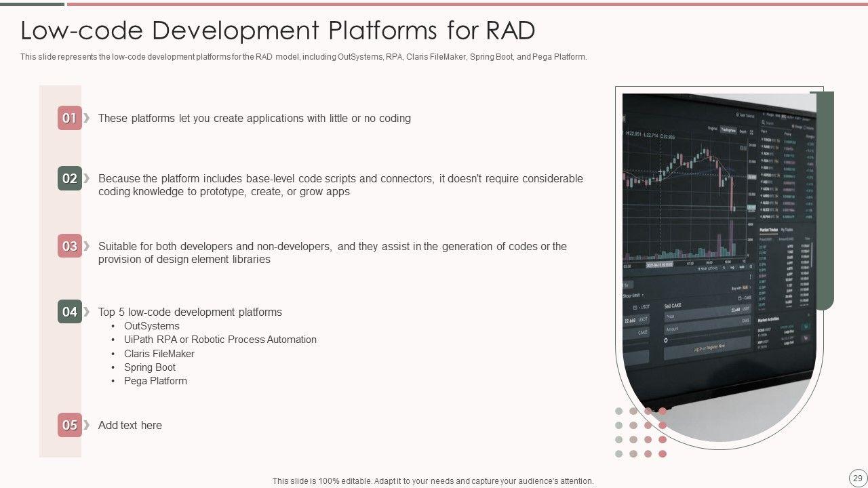Click the chevron arrow beside badge 01
Image resolution: width=868 pixels, height=488 pixels.
click(x=87, y=117)
